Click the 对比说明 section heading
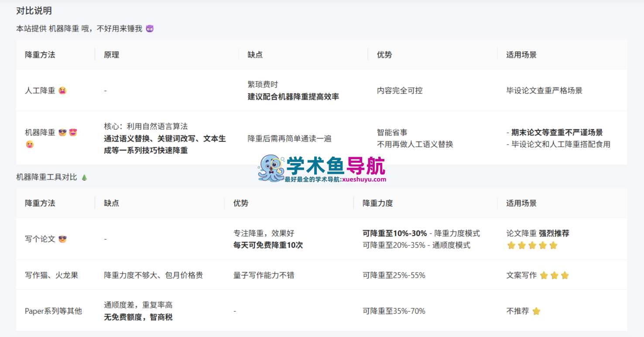This screenshot has height=337, width=644. click(x=34, y=11)
